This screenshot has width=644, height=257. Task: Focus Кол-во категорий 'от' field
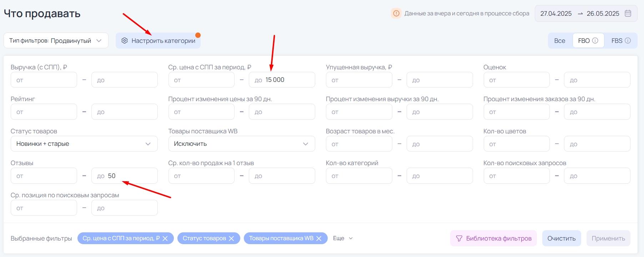tap(359, 176)
